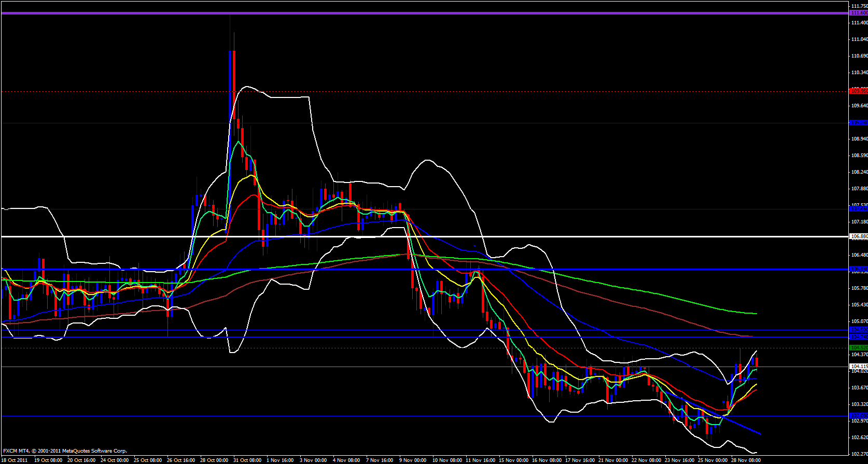The width and height of the screenshot is (868, 464).
Task: Select the red 109.950 price level tag
Action: (x=859, y=91)
